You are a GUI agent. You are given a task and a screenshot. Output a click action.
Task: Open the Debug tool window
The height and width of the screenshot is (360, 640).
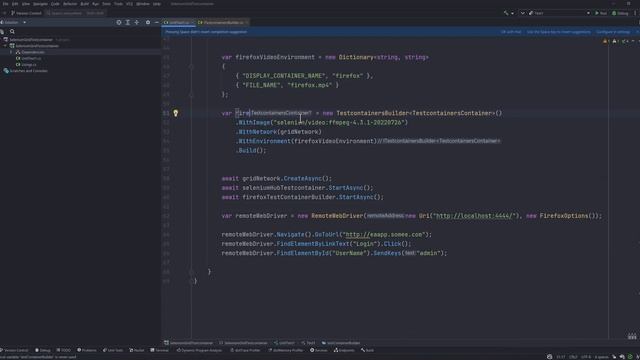[43, 350]
